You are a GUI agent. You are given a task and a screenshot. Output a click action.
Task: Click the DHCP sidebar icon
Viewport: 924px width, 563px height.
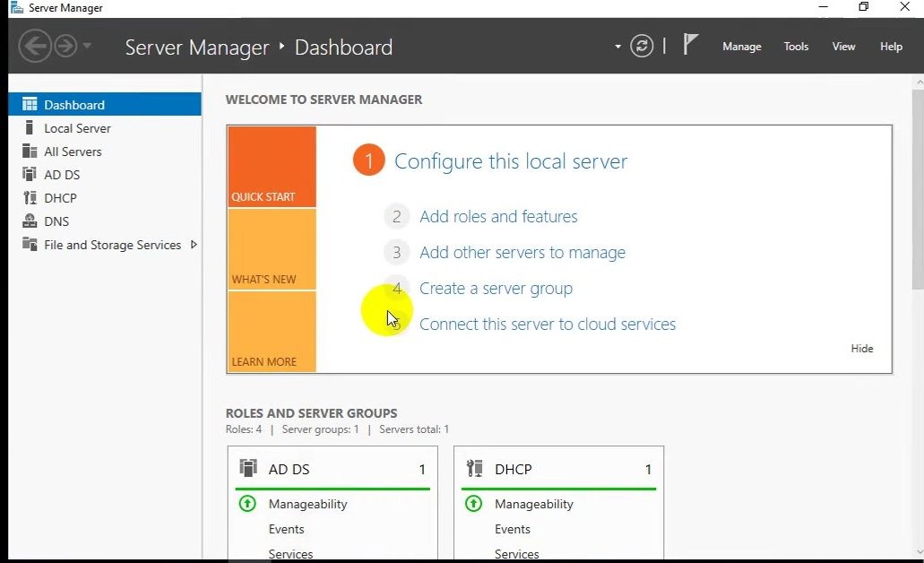pyautogui.click(x=29, y=197)
